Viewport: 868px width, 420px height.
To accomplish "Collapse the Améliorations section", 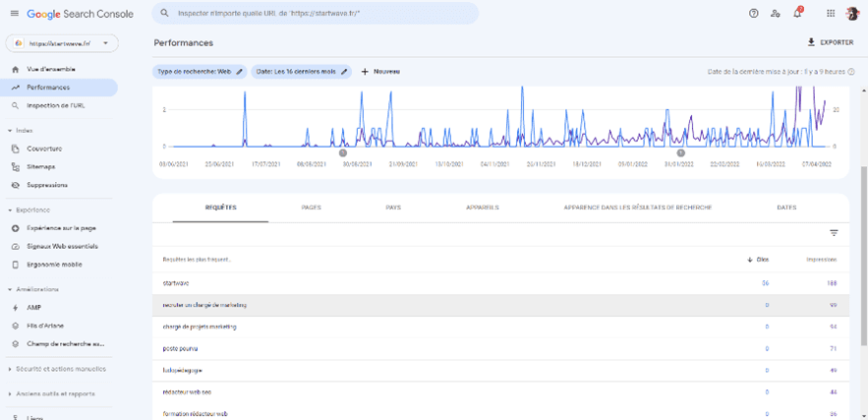I will coord(10,289).
